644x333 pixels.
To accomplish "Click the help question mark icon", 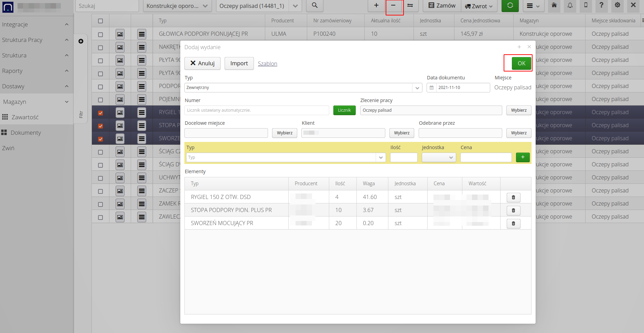I will [601, 5].
